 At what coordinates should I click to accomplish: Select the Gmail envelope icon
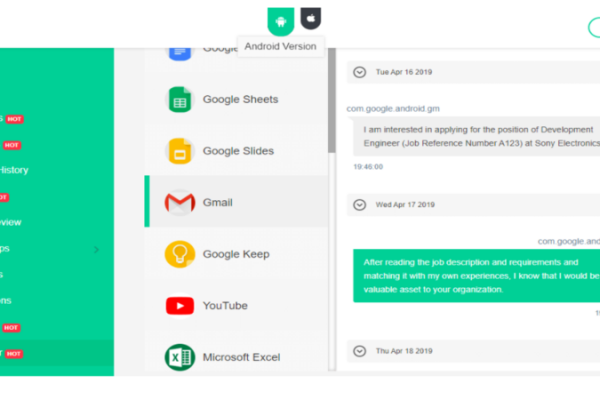[179, 202]
